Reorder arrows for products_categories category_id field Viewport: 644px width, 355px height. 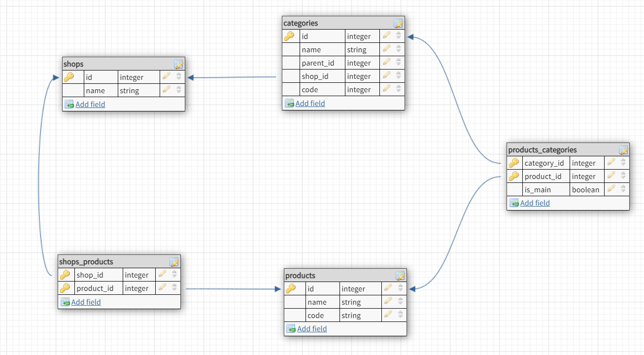(x=623, y=163)
